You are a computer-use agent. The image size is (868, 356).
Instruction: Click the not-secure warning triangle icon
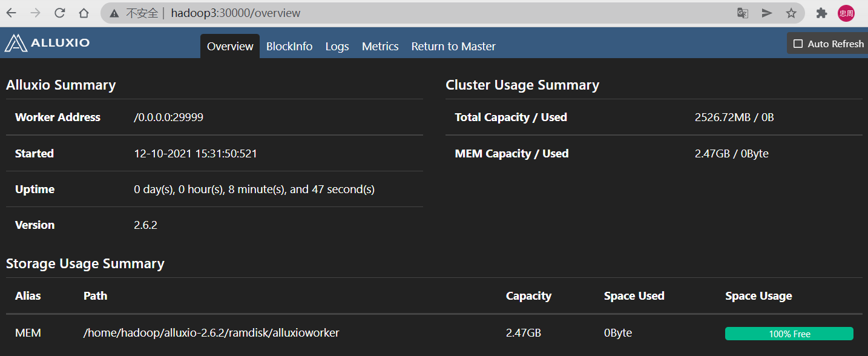pos(114,13)
